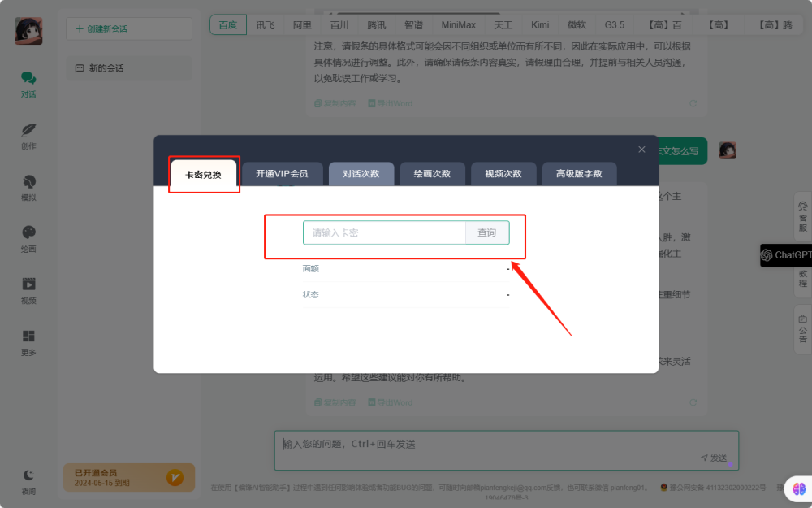Switch to the MiniMax model tab
The width and height of the screenshot is (812, 508).
pyautogui.click(x=458, y=25)
